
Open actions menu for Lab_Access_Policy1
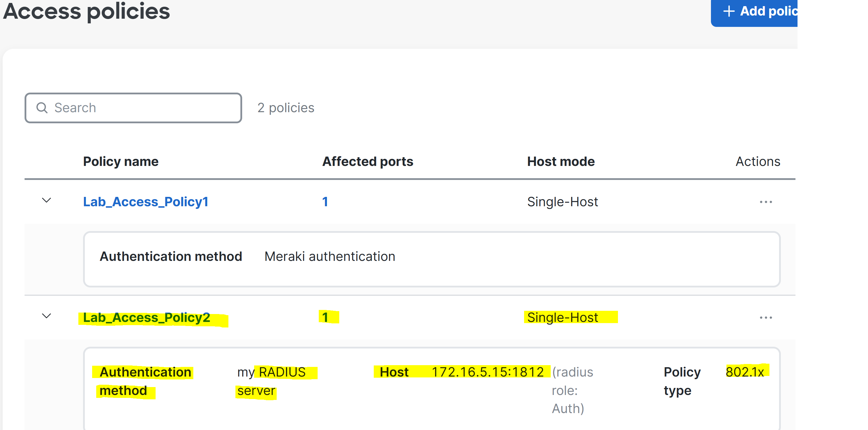(766, 202)
